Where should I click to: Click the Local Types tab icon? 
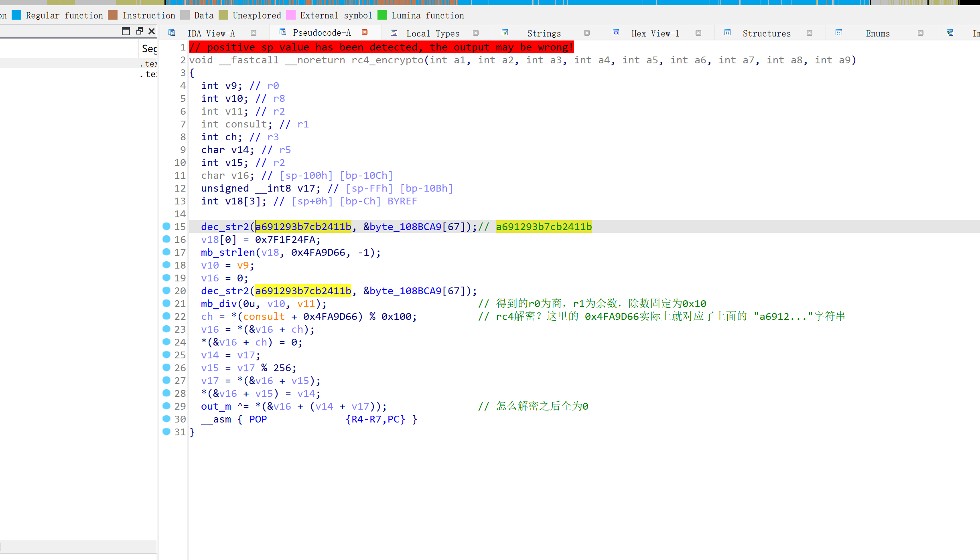point(394,33)
